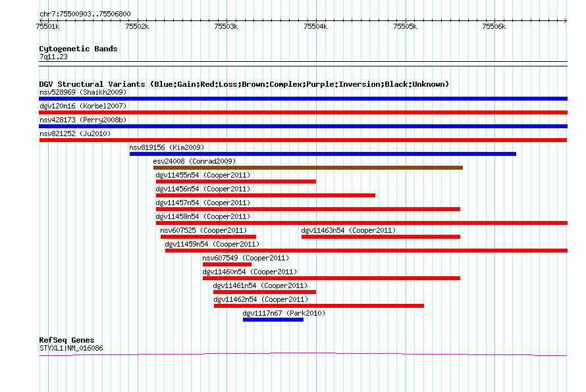Open dgv1117n67 (Park2010) variant label

coord(284,313)
